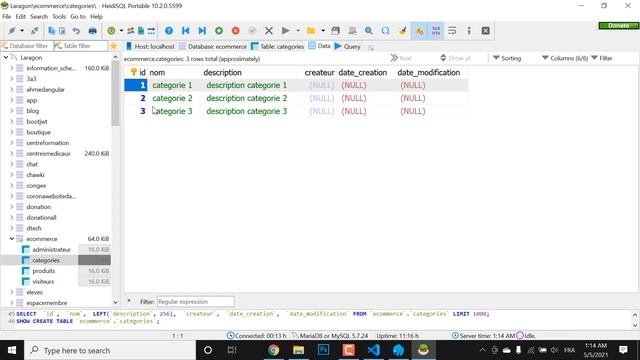
Task: Click the save file icon
Action: click(336, 31)
